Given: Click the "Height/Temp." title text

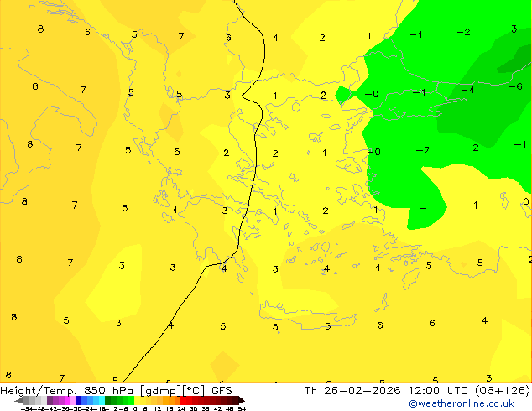Looking at the screenshot, I should coord(38,391).
